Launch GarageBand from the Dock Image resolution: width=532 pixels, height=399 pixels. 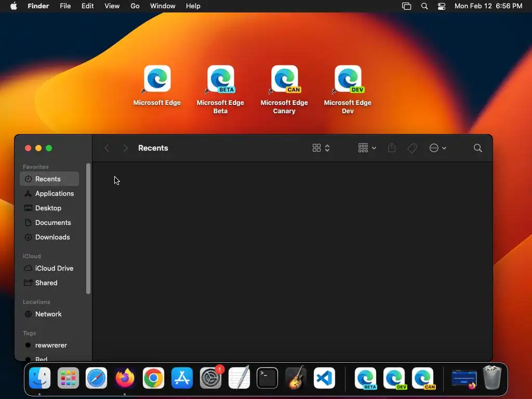[296, 377]
